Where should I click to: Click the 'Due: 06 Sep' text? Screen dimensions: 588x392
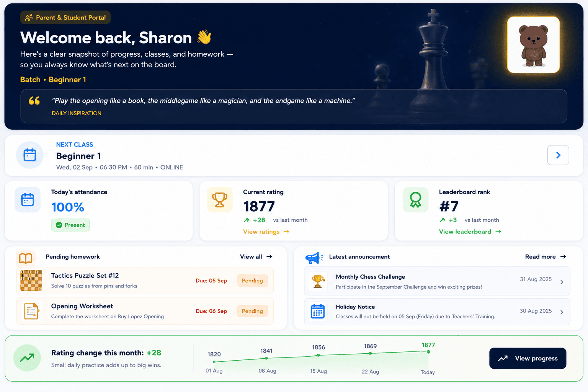tap(211, 311)
